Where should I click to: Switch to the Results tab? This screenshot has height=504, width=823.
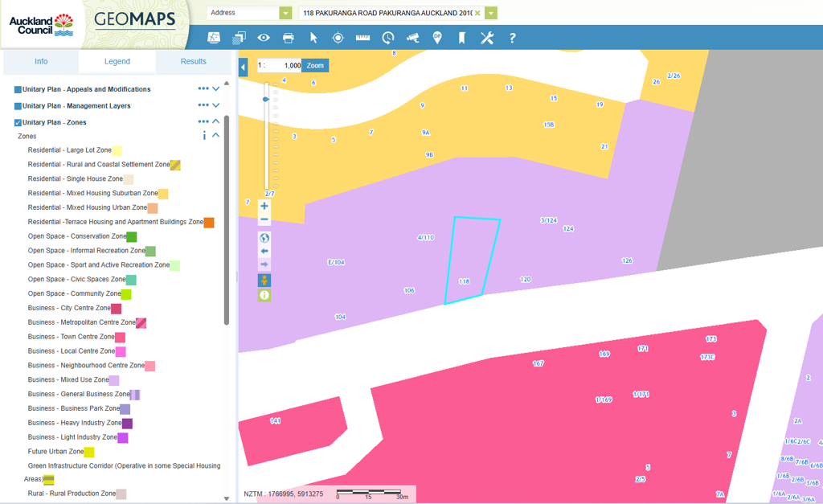click(193, 61)
